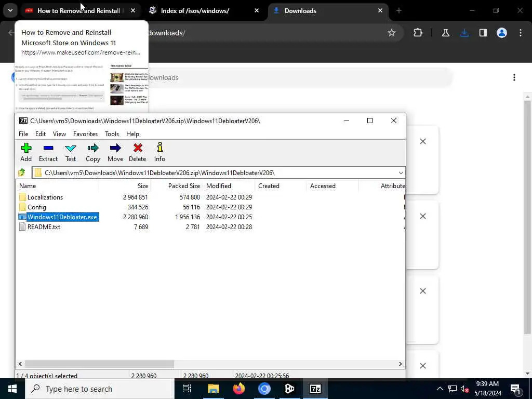
Task: Open the Windows Start menu
Action: (x=12, y=389)
